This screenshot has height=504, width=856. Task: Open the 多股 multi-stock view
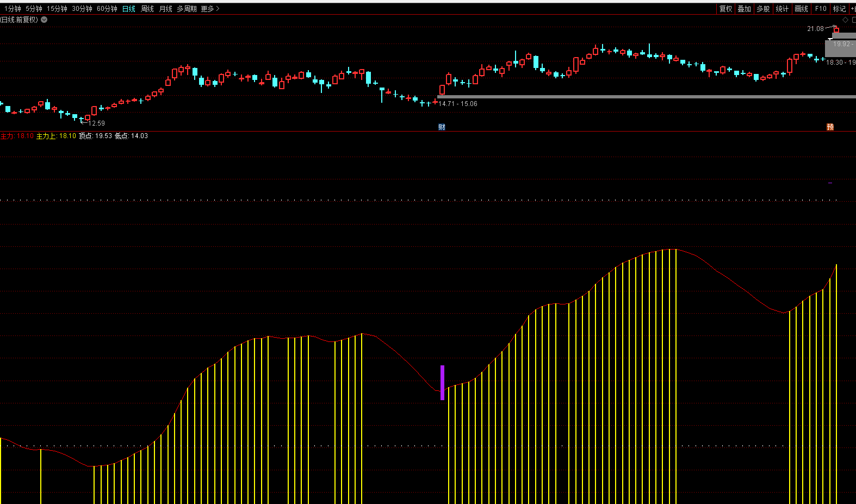click(763, 9)
